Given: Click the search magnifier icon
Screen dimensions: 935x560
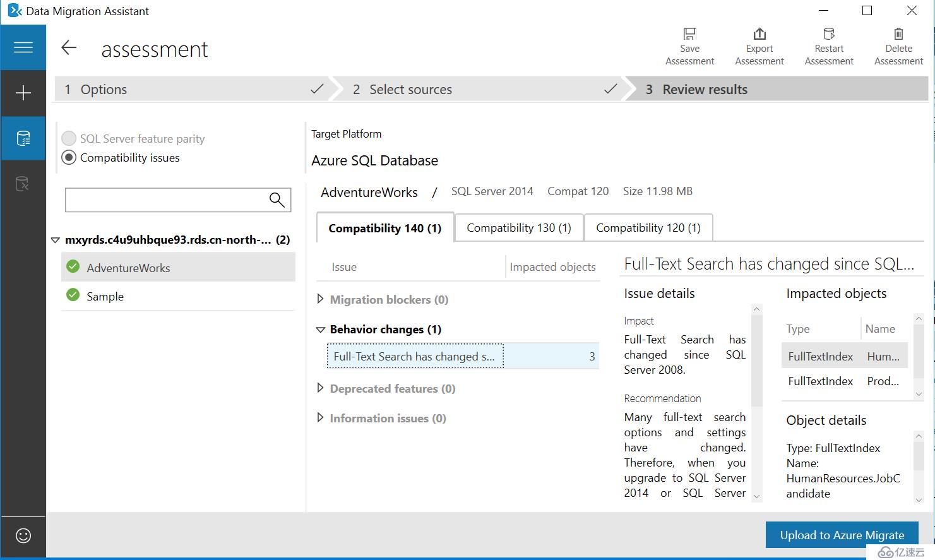Looking at the screenshot, I should [277, 200].
